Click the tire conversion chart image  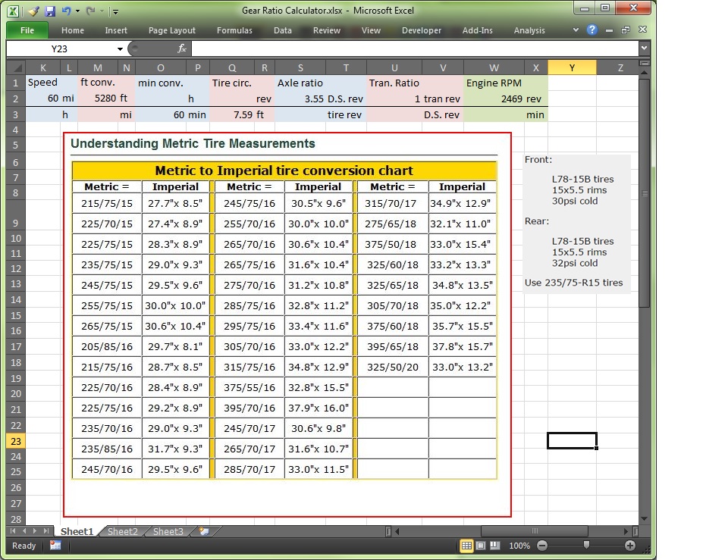[287, 324]
